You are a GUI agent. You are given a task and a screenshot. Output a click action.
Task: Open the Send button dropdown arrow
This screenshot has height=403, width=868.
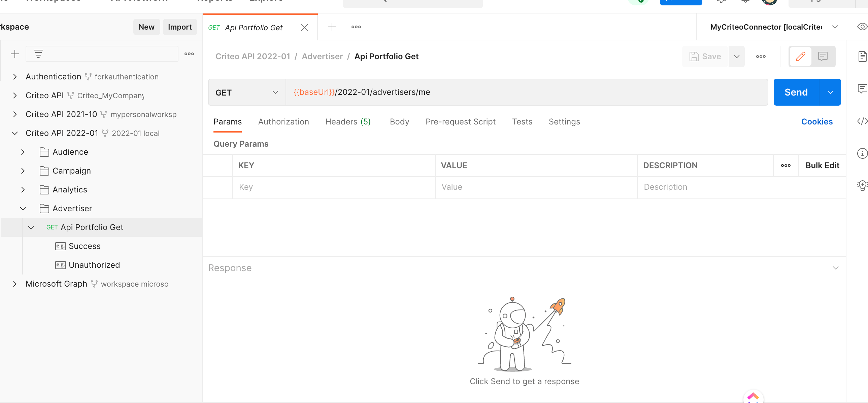pyautogui.click(x=830, y=92)
